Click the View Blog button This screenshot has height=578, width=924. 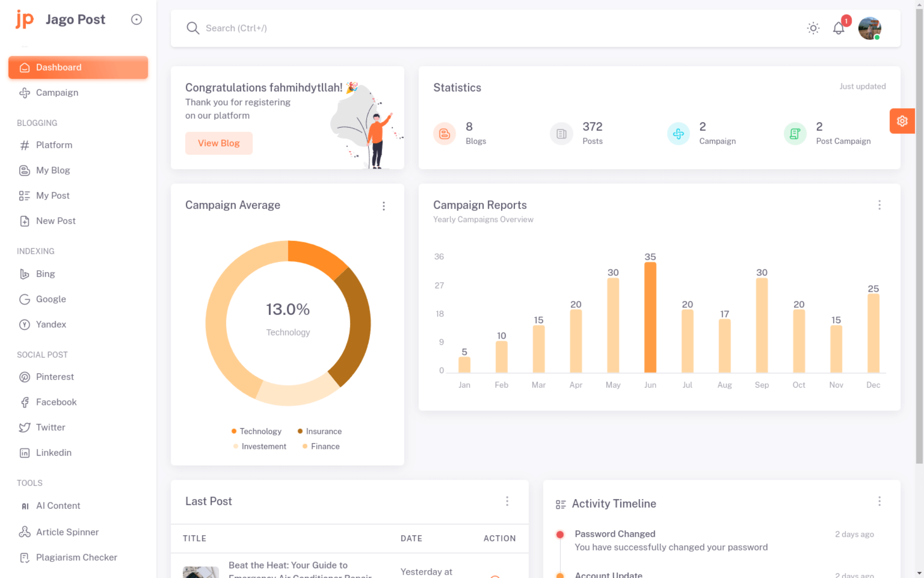click(x=218, y=143)
